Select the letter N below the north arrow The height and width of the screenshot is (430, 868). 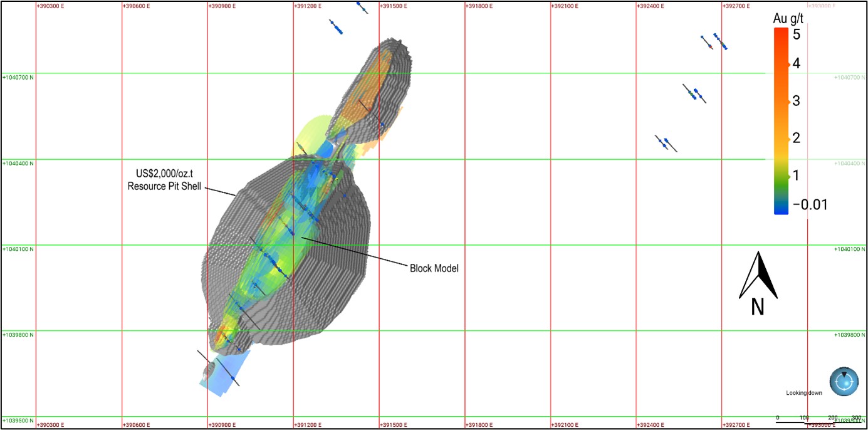(757, 307)
